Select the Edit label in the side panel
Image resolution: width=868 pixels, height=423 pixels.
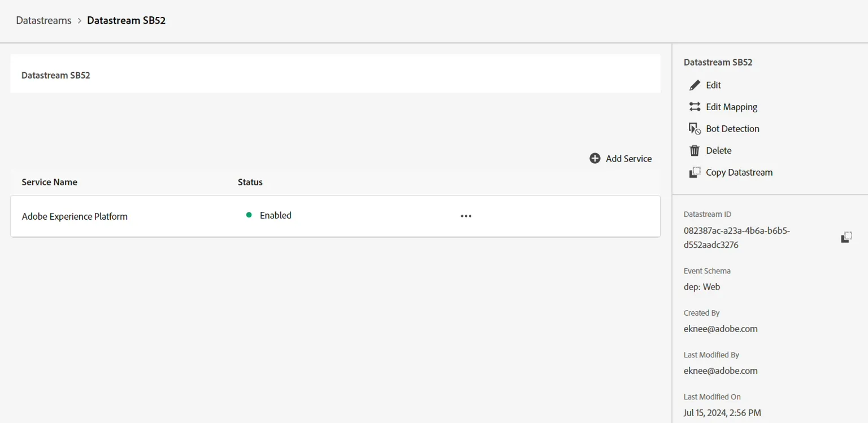(713, 85)
